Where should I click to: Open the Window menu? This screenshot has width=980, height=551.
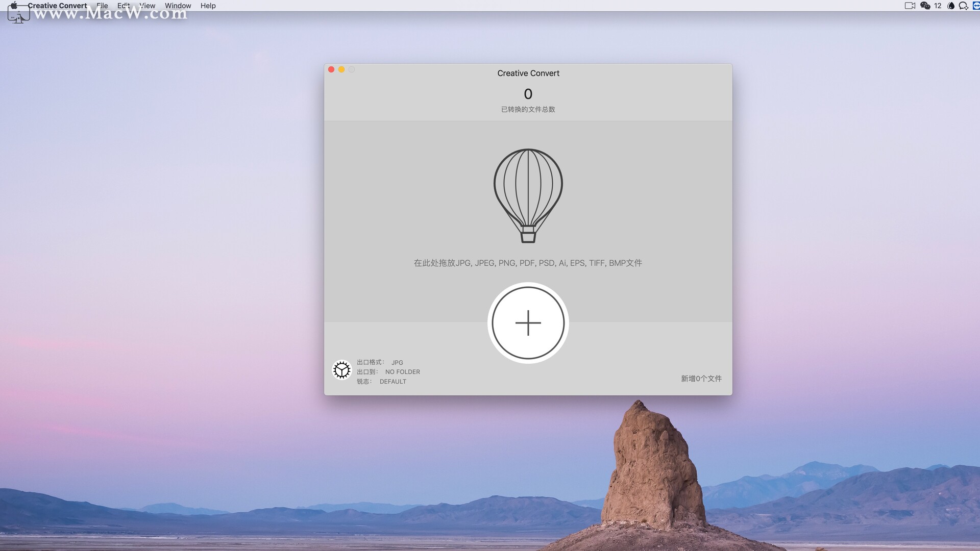tap(178, 6)
